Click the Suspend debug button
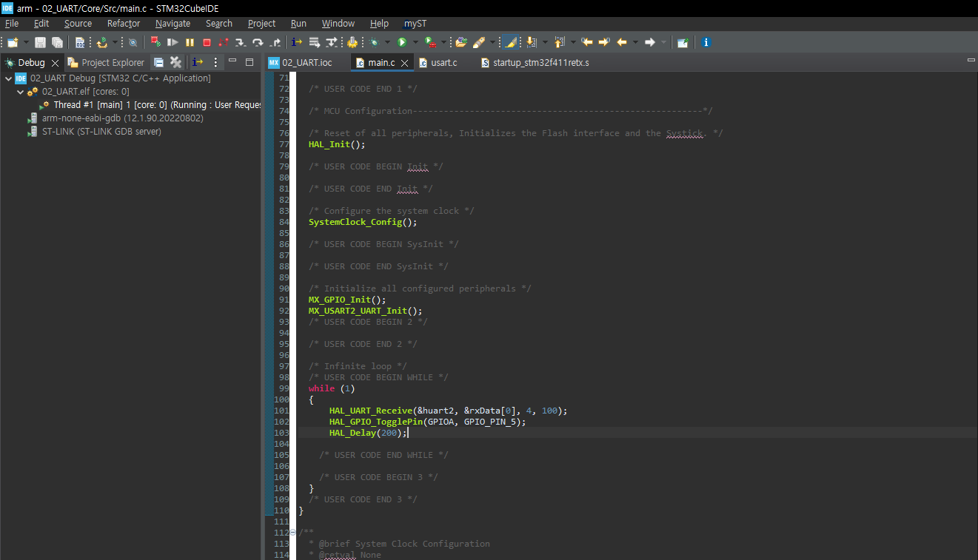978x560 pixels. pos(190,43)
